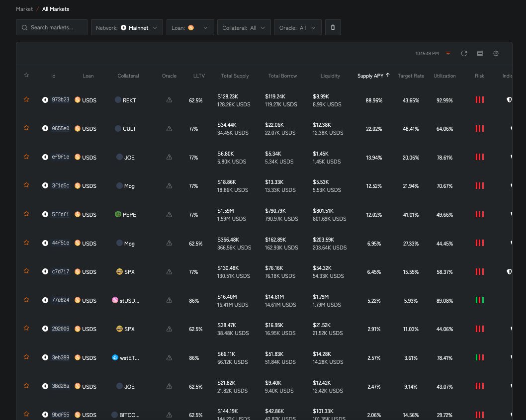The image size is (526, 420).
Task: Open the Oracle filter dropdown
Action: coord(297,28)
